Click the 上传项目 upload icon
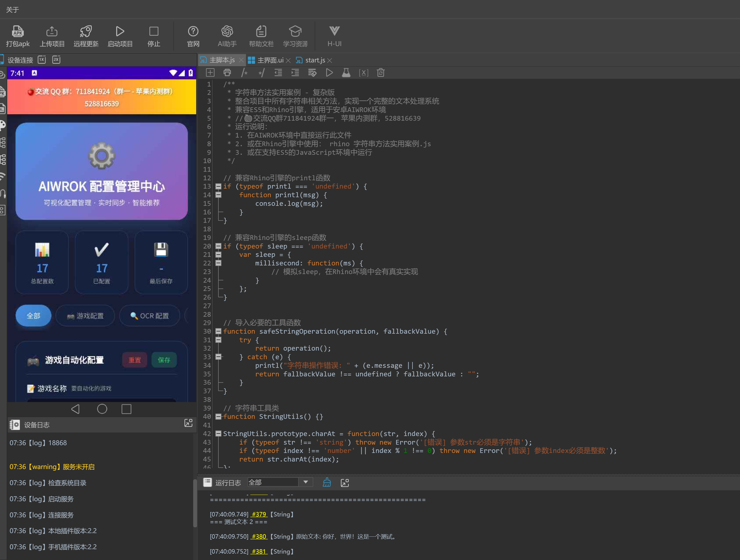740x560 pixels. tap(52, 31)
